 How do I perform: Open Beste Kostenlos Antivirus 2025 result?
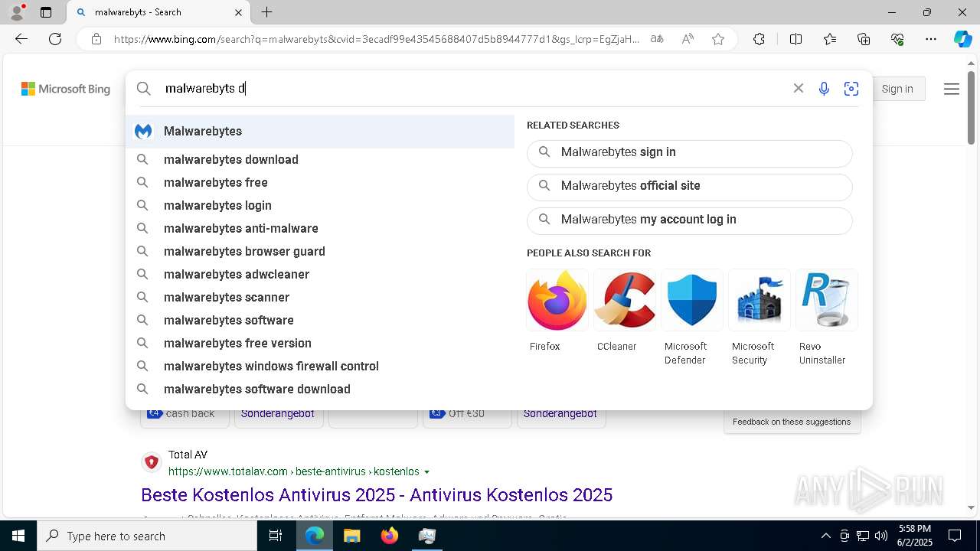click(x=377, y=494)
